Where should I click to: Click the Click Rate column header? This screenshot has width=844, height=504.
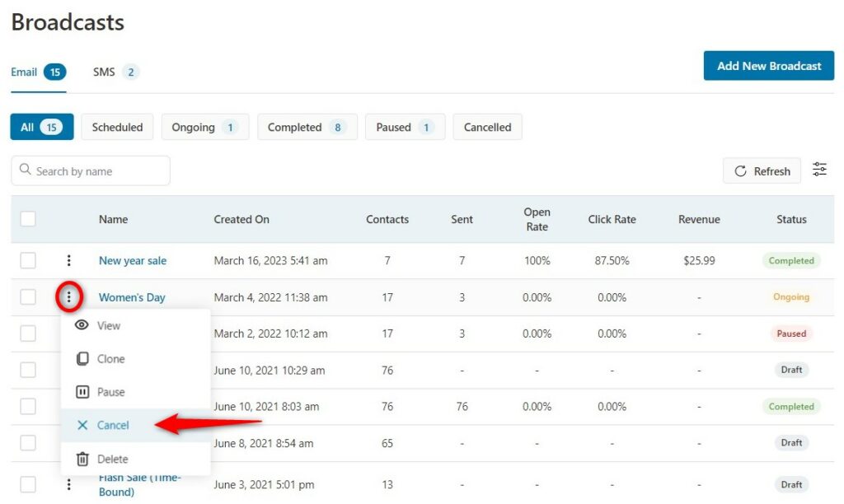click(x=612, y=219)
